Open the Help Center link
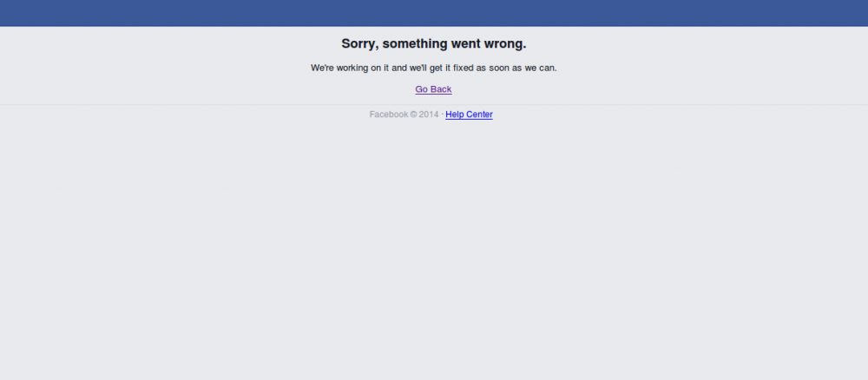 click(x=469, y=115)
